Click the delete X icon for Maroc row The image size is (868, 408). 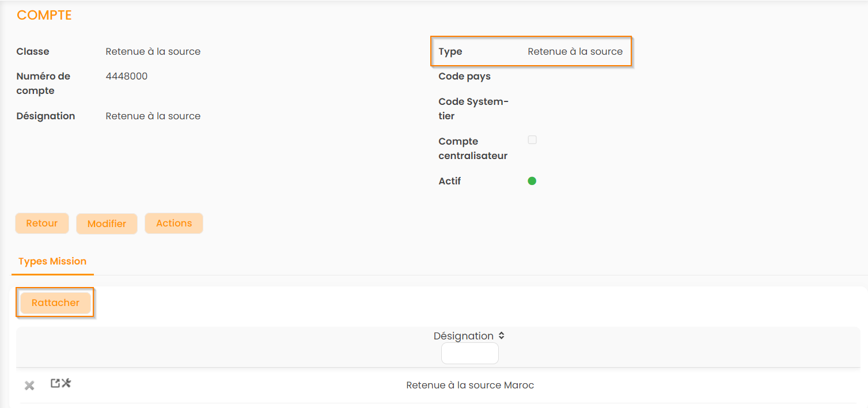point(29,386)
